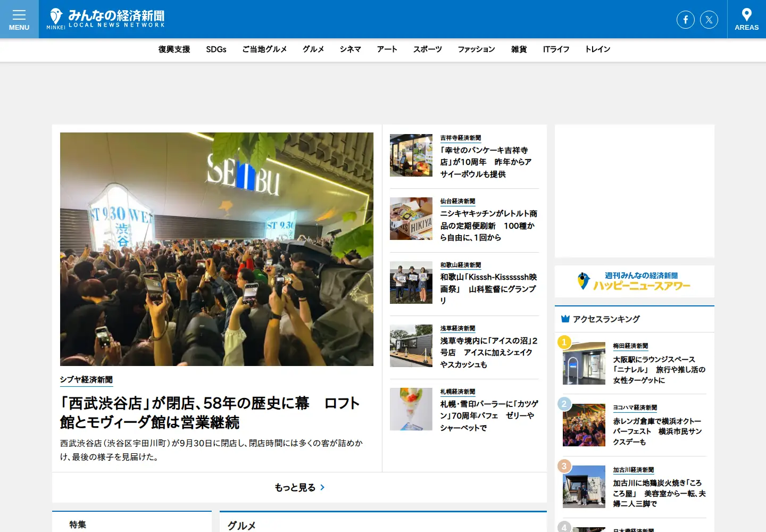Click the Minkei logo in the header
766x532 pixels.
(x=106, y=19)
